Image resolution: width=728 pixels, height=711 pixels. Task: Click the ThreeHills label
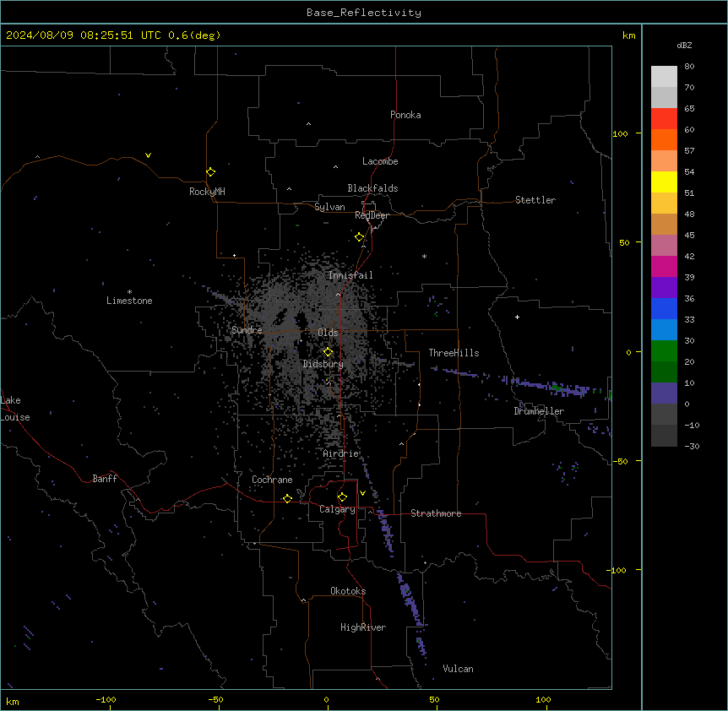tap(454, 353)
